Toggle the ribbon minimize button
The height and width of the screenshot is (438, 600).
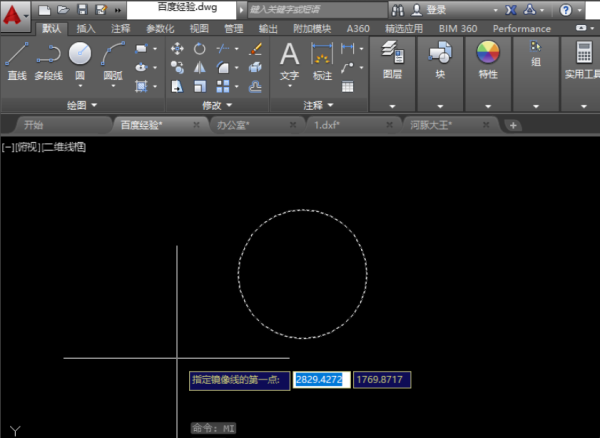pos(581,28)
